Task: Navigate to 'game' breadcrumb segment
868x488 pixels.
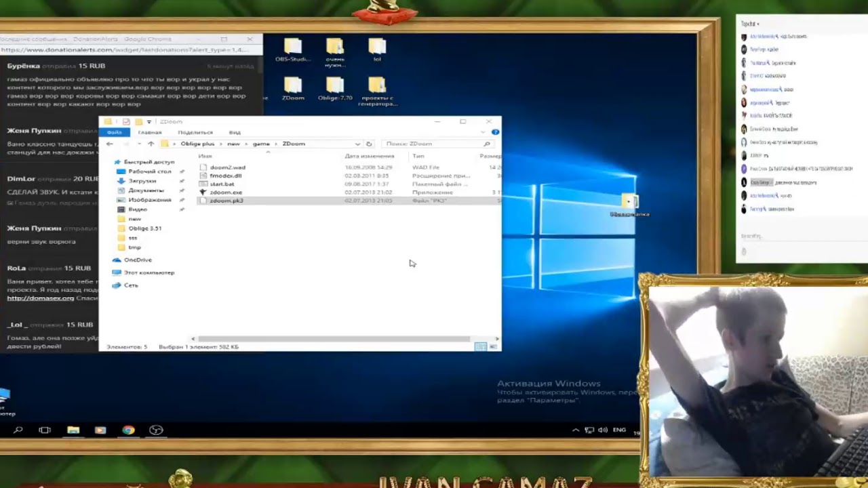Action: 260,144
